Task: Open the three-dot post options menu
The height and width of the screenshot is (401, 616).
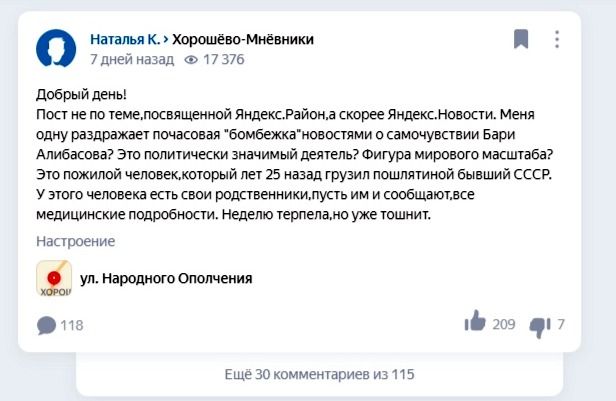Action: (x=557, y=39)
